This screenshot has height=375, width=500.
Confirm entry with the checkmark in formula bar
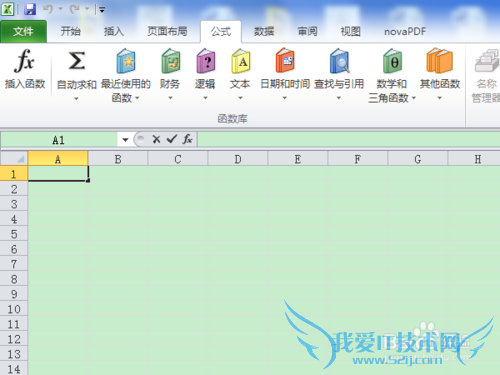click(172, 139)
